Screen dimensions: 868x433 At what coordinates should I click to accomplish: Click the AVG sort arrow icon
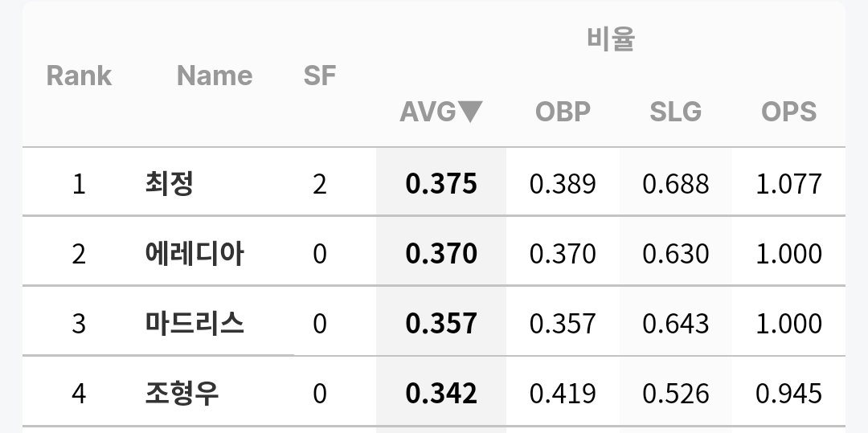(x=470, y=112)
